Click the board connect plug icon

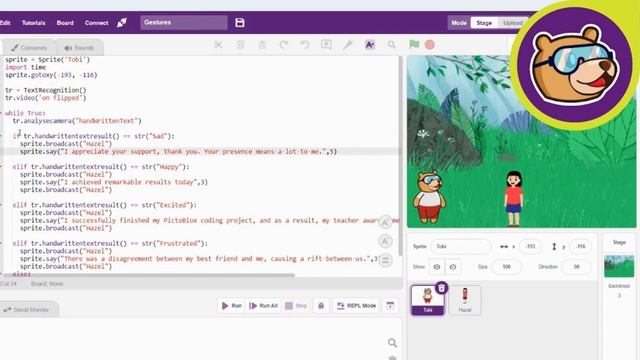[122, 22]
